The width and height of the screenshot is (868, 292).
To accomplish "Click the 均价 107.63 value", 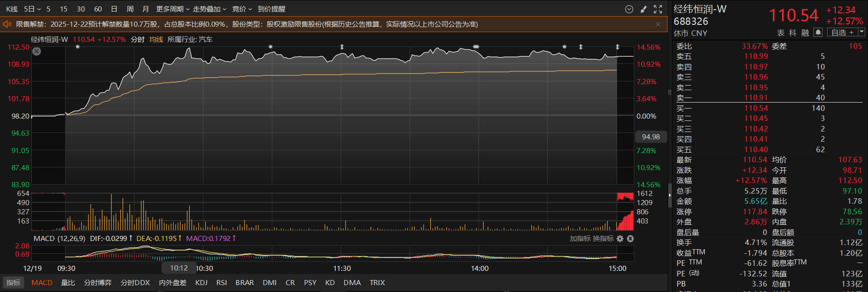I will tap(850, 160).
